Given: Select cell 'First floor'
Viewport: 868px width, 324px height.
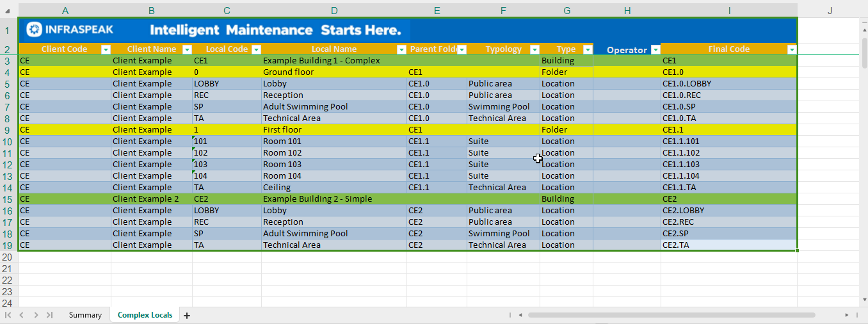Looking at the screenshot, I should [x=334, y=130].
